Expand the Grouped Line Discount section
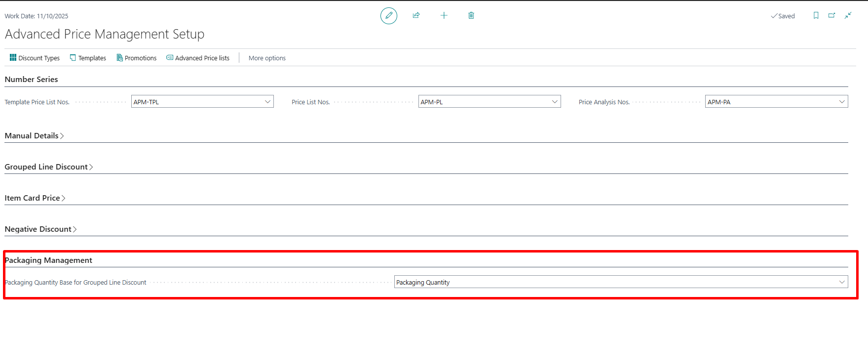The width and height of the screenshot is (868, 338). click(48, 167)
